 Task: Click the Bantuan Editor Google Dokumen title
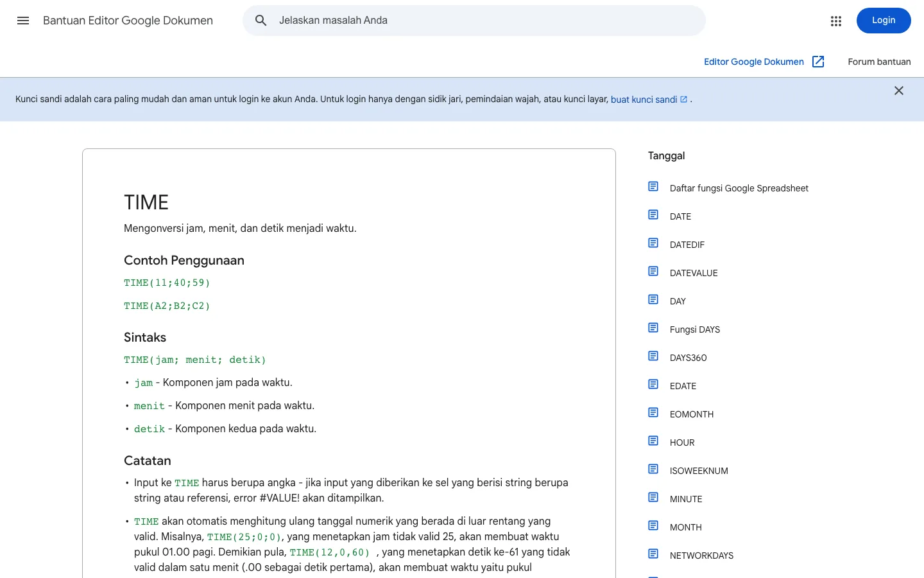tap(128, 21)
